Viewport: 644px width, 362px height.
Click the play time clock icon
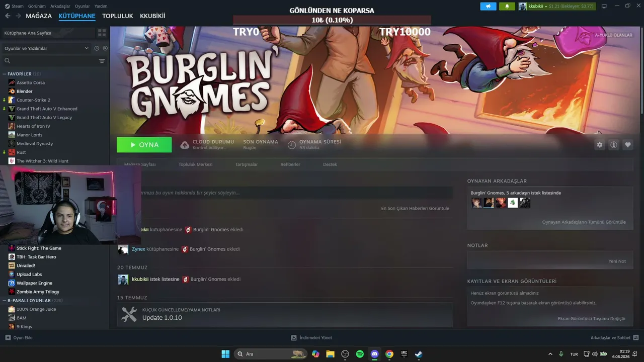[x=292, y=145]
